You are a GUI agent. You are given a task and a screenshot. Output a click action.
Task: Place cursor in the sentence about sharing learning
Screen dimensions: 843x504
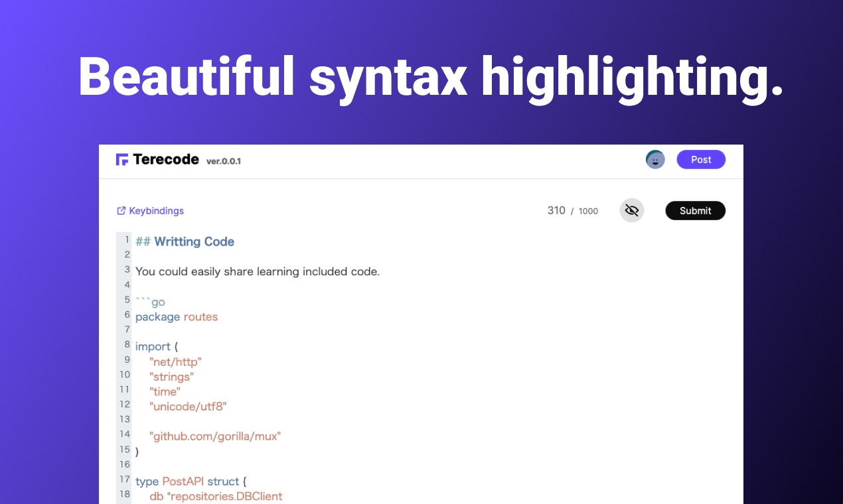point(258,271)
